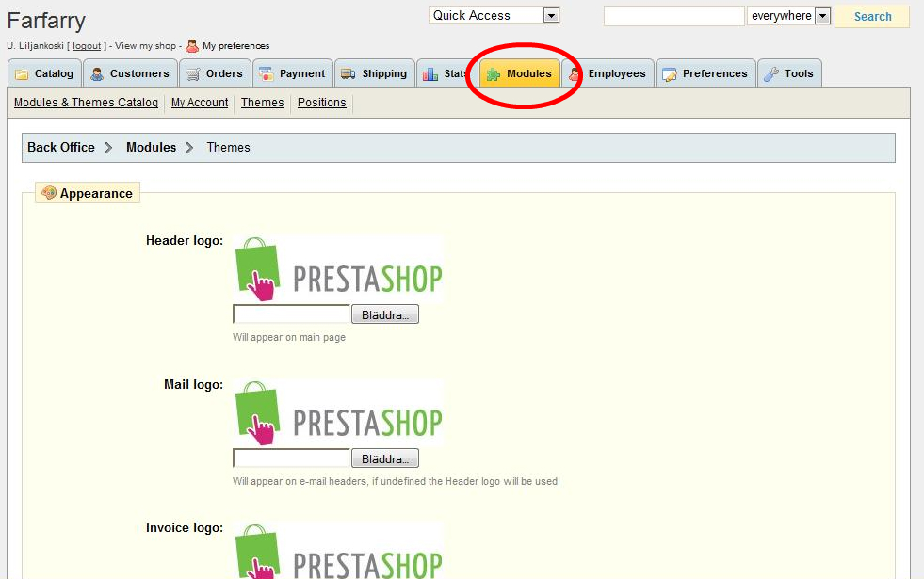Switch to the Customers tab
The width and height of the screenshot is (924, 579).
tap(130, 73)
